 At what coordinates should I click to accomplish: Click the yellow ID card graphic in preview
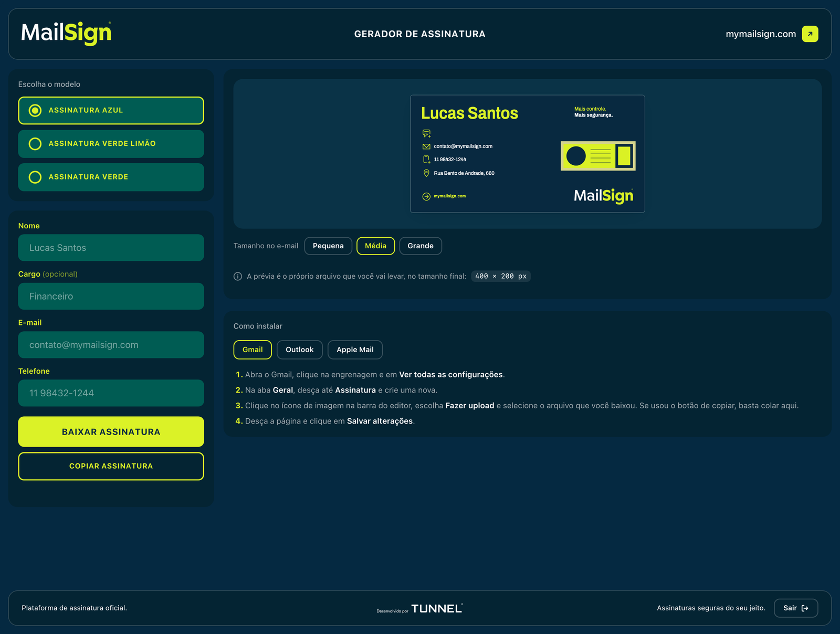click(x=598, y=156)
